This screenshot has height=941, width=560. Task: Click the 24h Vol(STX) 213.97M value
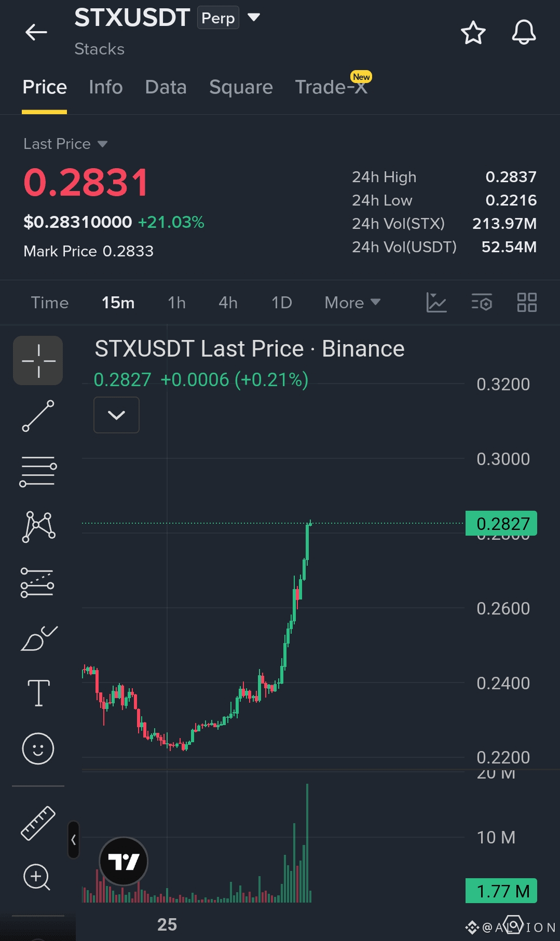tap(504, 224)
